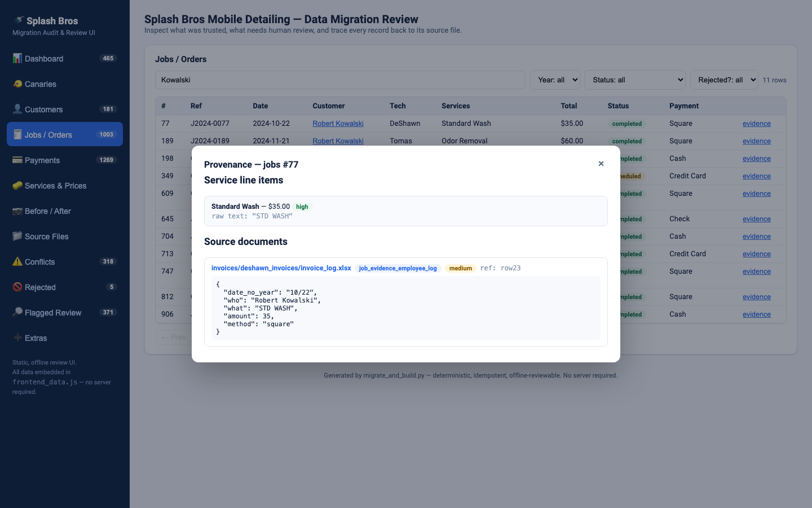Click the completed status badge for job 77
Screen dimensions: 812x508
(x=627, y=124)
